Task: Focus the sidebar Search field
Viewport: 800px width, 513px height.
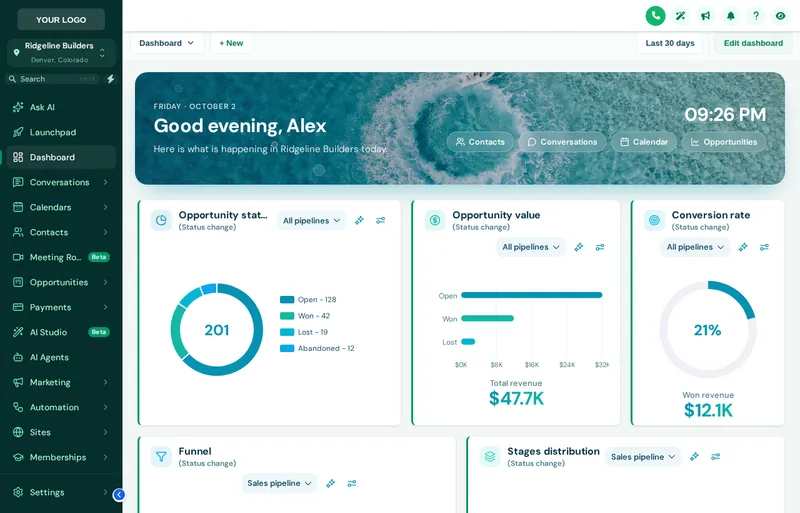Action: pyautogui.click(x=53, y=79)
